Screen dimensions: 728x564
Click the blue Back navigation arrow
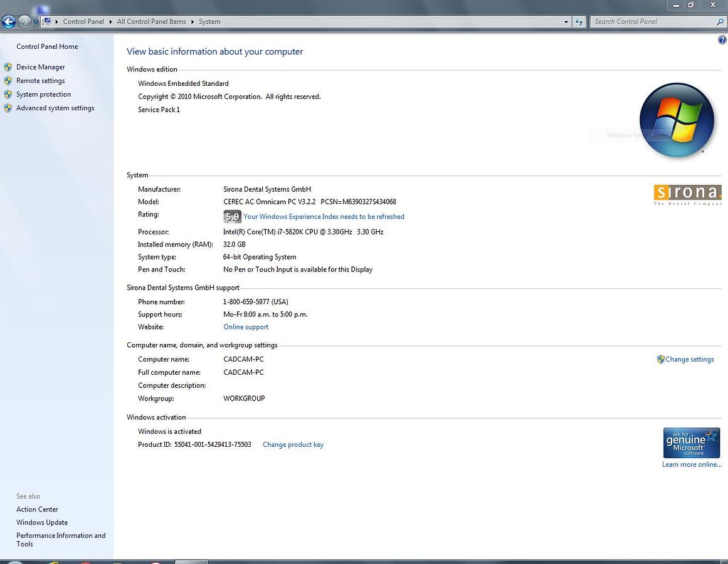tap(8, 22)
